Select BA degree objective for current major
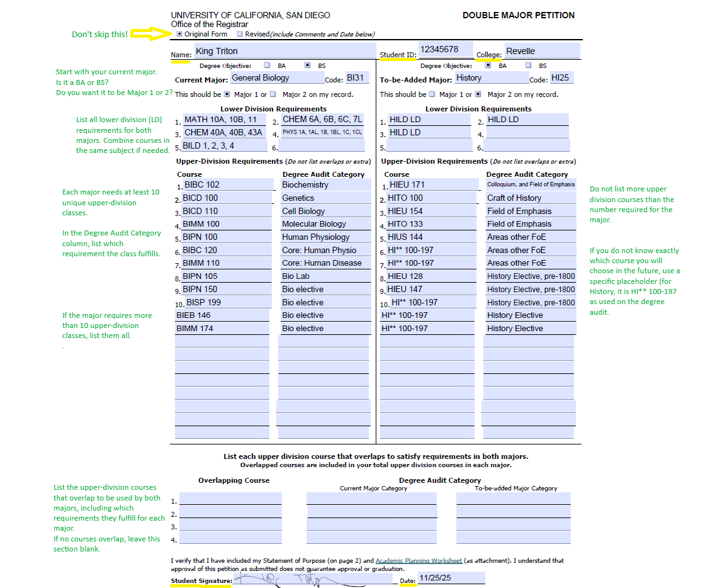The image size is (725, 588). [266, 65]
